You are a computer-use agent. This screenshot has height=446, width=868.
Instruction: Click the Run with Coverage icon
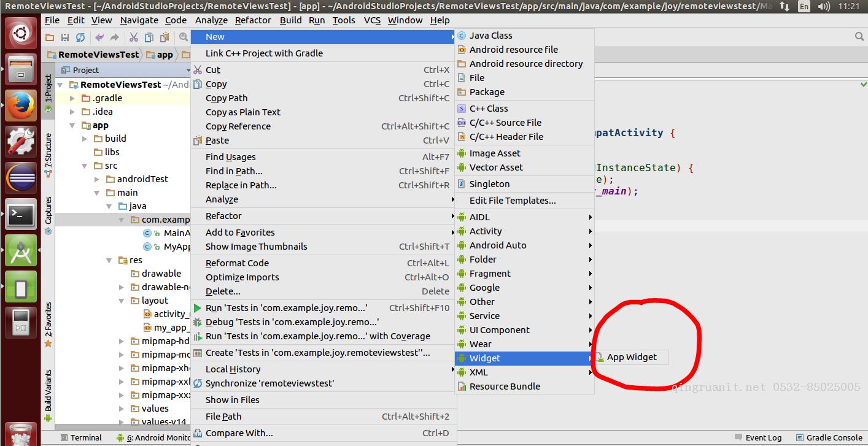click(198, 336)
